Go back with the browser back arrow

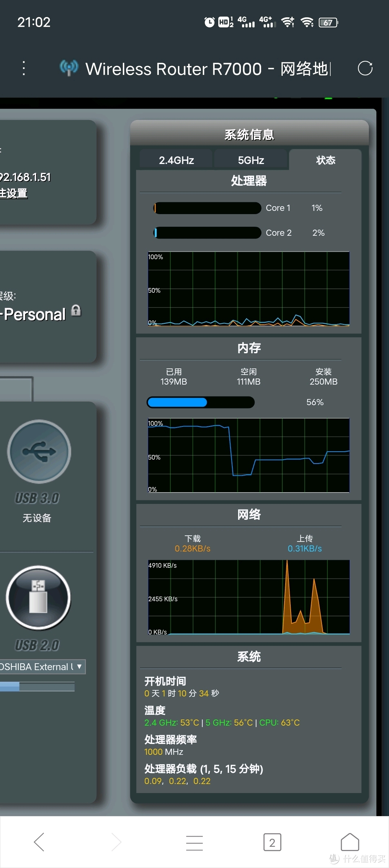coord(39,842)
